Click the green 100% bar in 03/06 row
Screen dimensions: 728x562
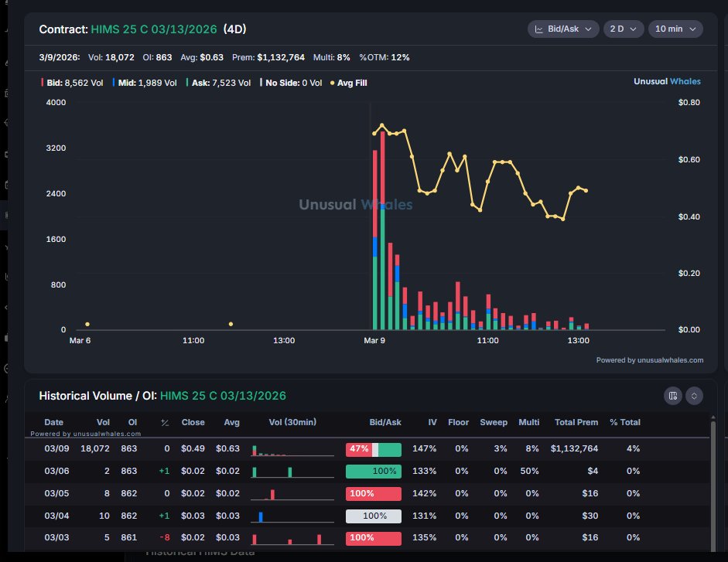coord(374,472)
